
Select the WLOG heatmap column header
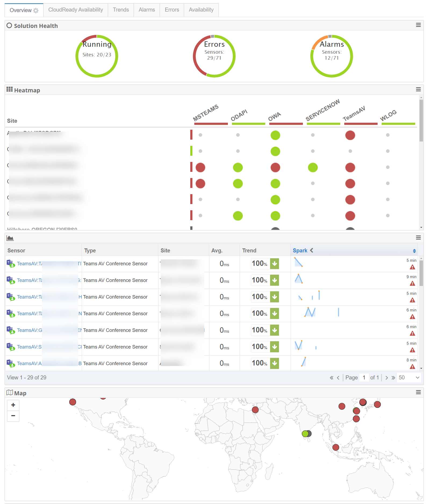388,116
